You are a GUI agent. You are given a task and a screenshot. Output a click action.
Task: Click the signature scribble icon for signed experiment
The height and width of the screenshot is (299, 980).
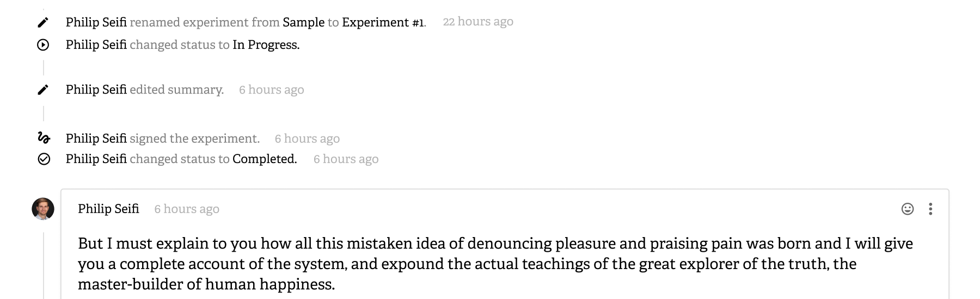[44, 138]
